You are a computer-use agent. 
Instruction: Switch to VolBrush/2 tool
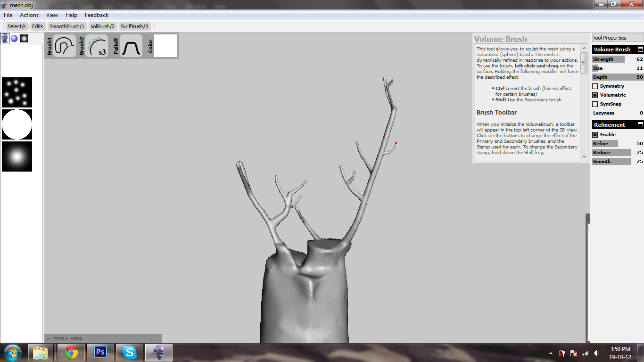coord(103,26)
